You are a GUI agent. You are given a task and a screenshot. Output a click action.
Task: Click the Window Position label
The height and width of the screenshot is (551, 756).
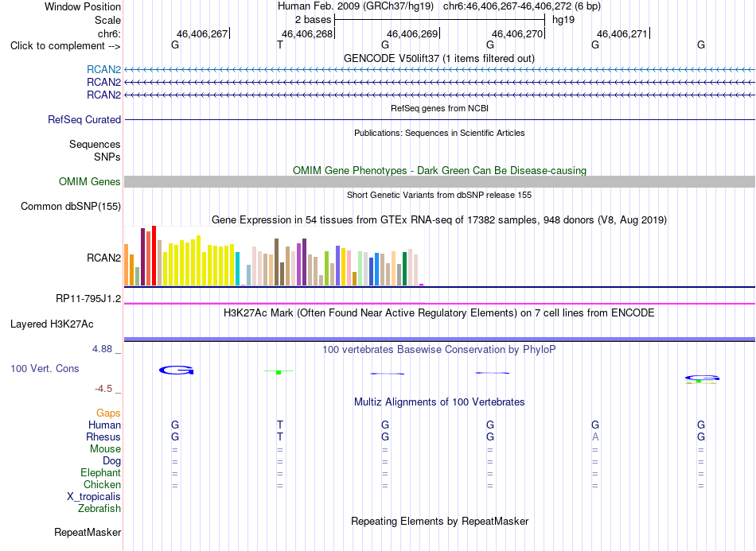83,6
